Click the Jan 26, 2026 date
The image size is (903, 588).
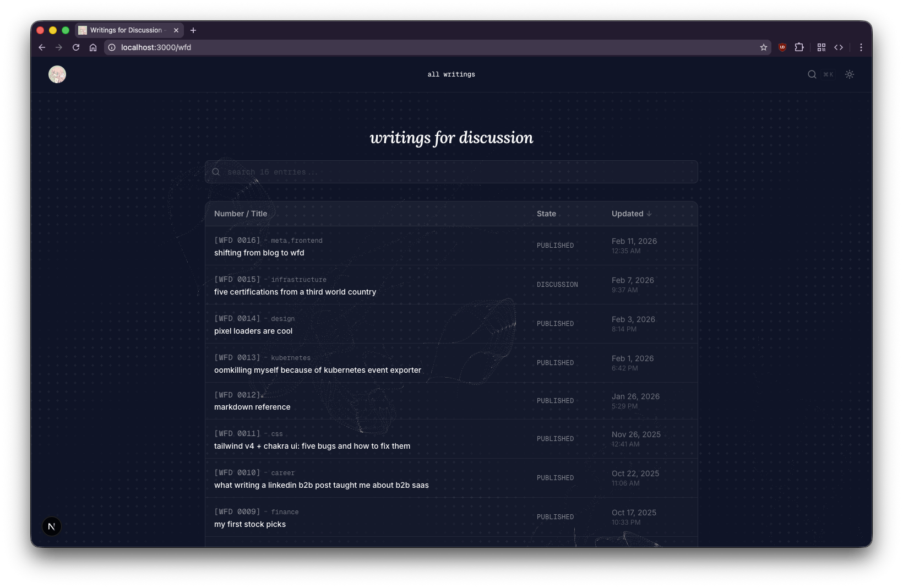point(635,396)
